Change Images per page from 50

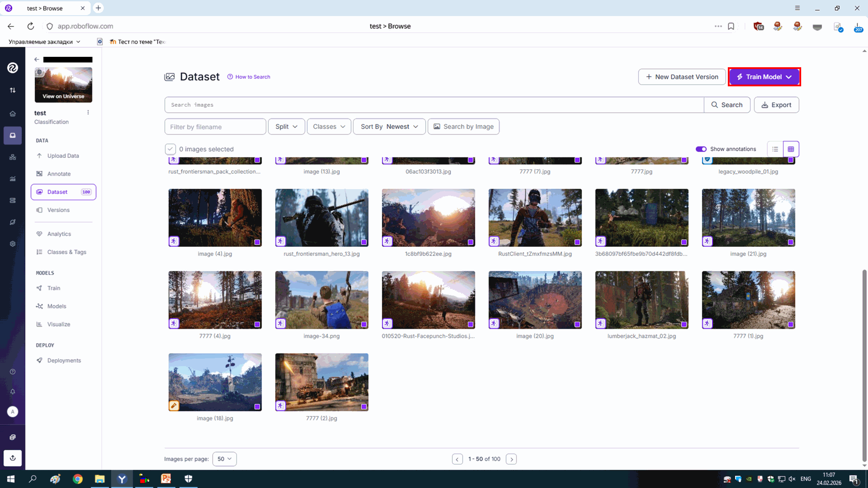point(224,459)
